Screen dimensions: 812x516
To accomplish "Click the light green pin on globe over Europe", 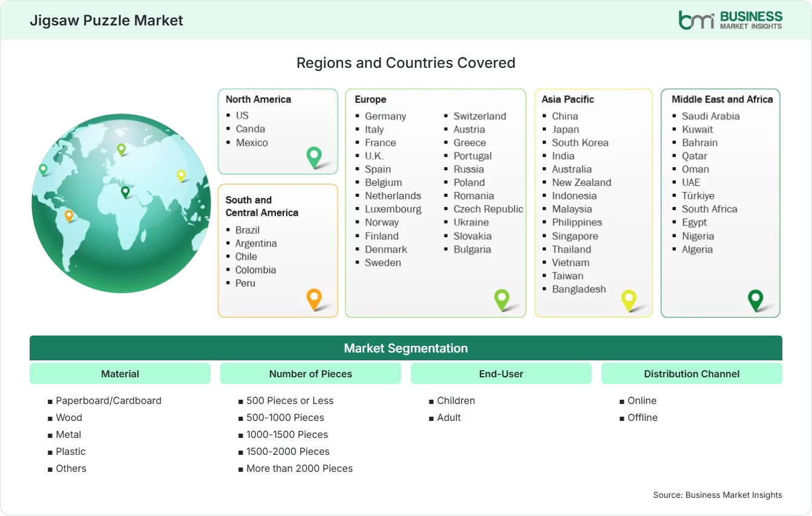I will click(x=121, y=149).
